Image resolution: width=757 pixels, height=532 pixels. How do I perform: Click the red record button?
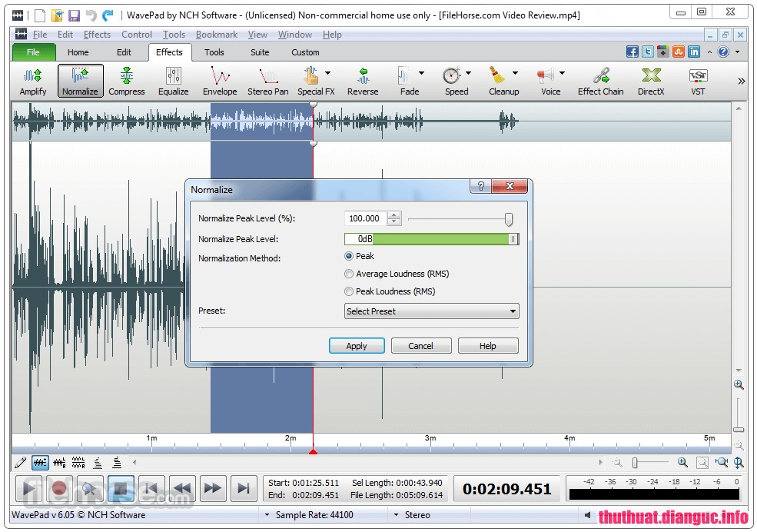coord(59,488)
